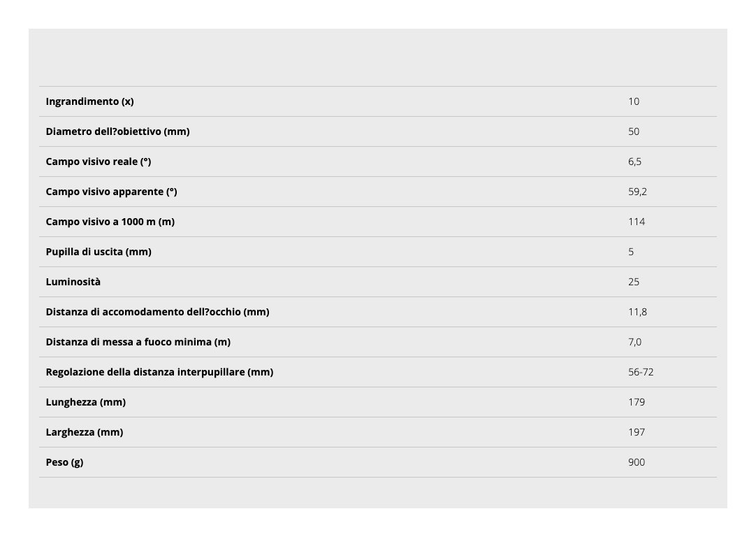Select the magnification value 10

click(x=634, y=101)
